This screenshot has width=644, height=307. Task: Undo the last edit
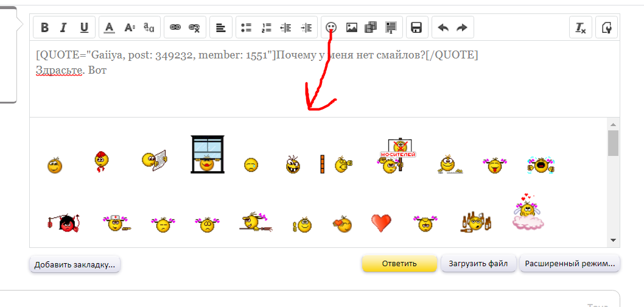pos(443,27)
